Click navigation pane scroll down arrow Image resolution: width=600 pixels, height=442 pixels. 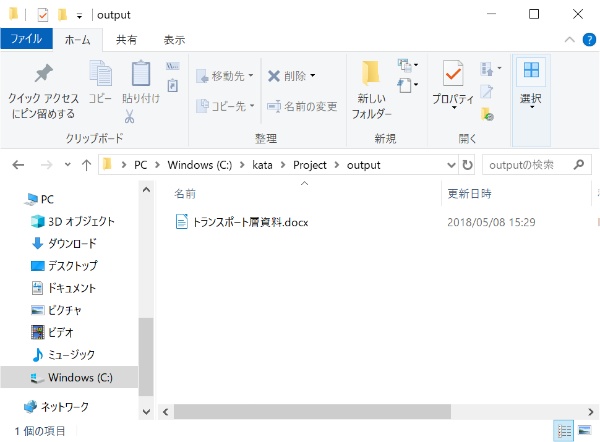coord(146,412)
